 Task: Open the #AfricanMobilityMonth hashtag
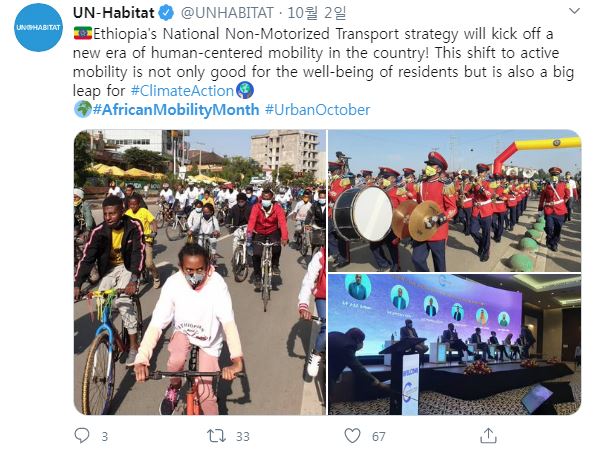pos(176,110)
